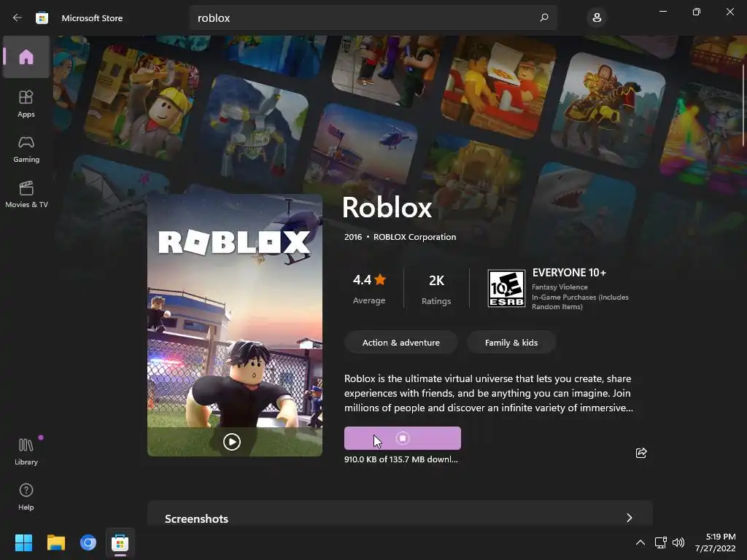Open the EVERYONE 10+ rating details
Image resolution: width=747 pixels, height=560 pixels.
[x=569, y=273]
